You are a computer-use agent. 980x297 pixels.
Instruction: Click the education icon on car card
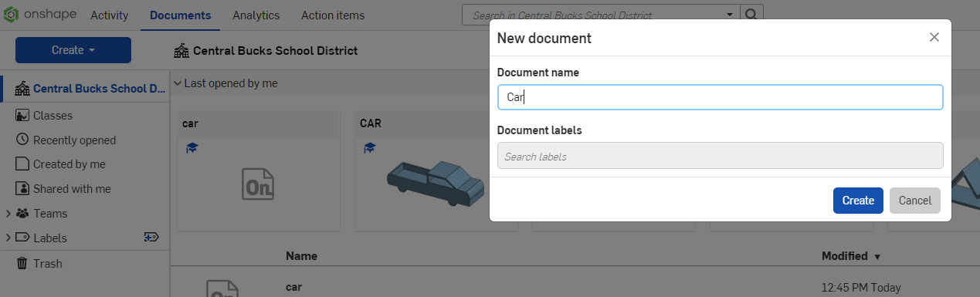[192, 147]
